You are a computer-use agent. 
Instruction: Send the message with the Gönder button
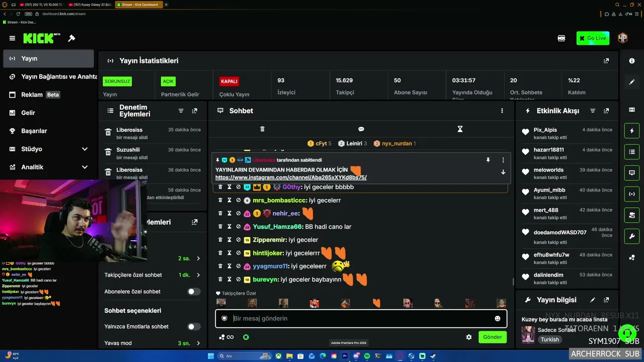pos(493,337)
